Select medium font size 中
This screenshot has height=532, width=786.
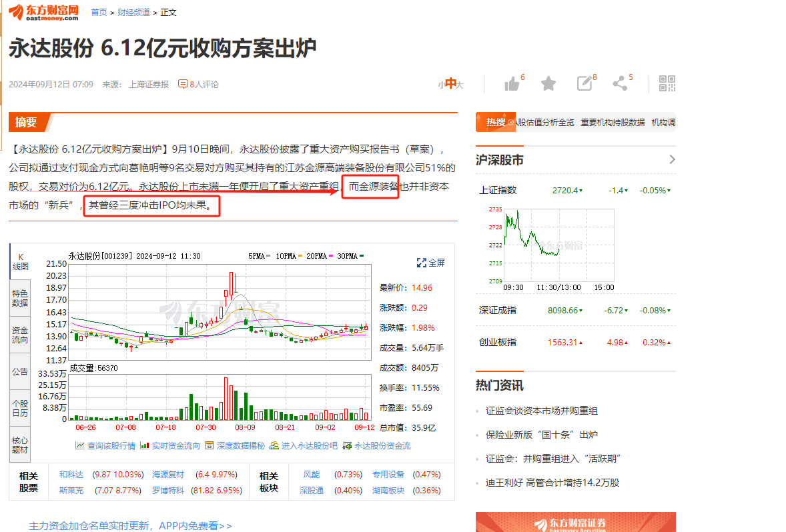point(450,83)
